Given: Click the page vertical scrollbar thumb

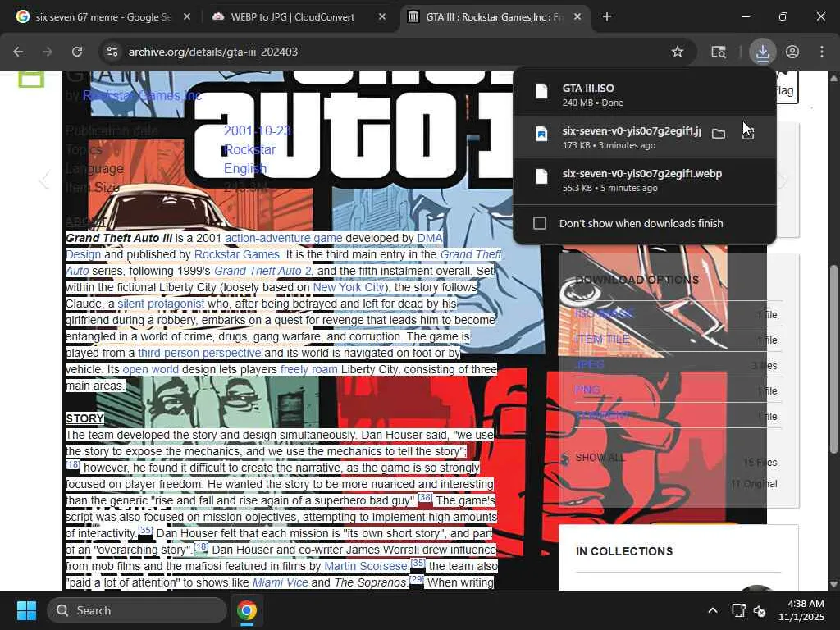Looking at the screenshot, I should pos(833,359).
